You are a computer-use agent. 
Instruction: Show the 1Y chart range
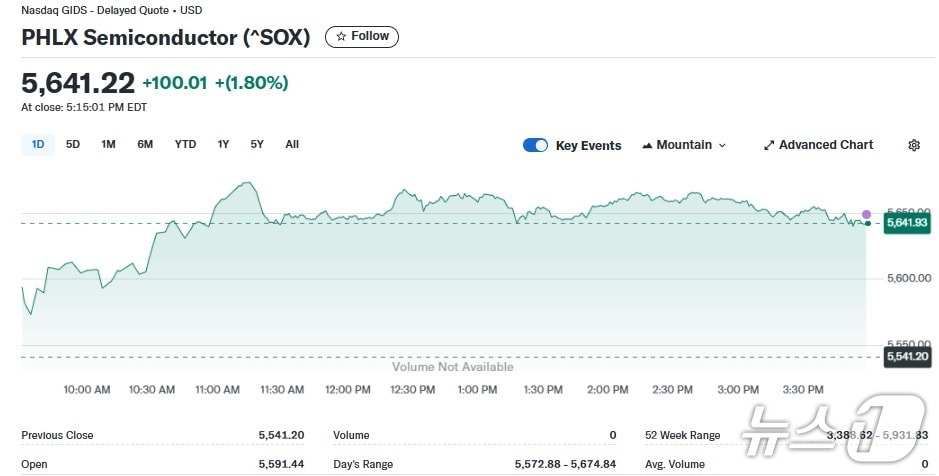tap(223, 144)
